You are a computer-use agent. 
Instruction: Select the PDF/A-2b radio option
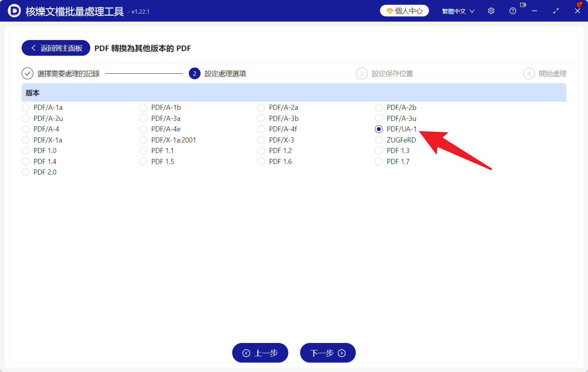tap(379, 108)
